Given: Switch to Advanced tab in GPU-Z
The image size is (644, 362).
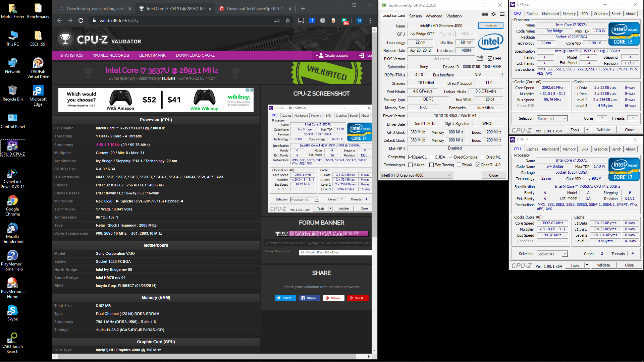Looking at the screenshot, I should [x=434, y=16].
